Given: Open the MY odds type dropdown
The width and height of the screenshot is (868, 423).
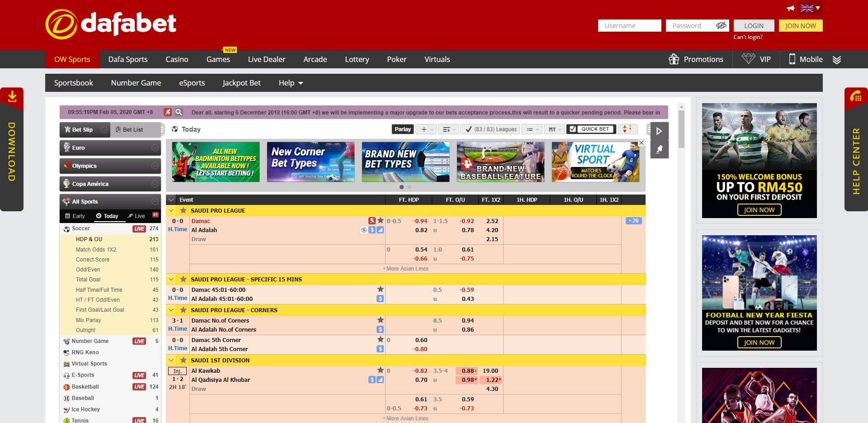Looking at the screenshot, I should point(554,129).
